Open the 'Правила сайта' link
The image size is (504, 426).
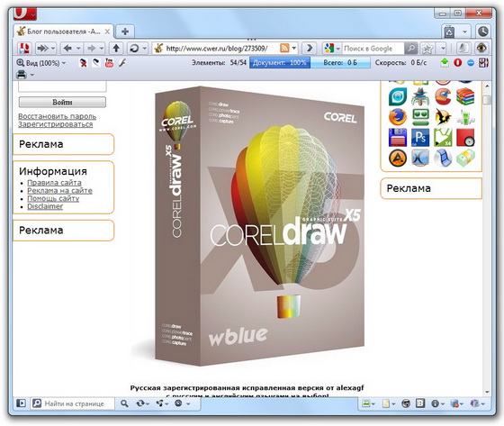click(54, 183)
